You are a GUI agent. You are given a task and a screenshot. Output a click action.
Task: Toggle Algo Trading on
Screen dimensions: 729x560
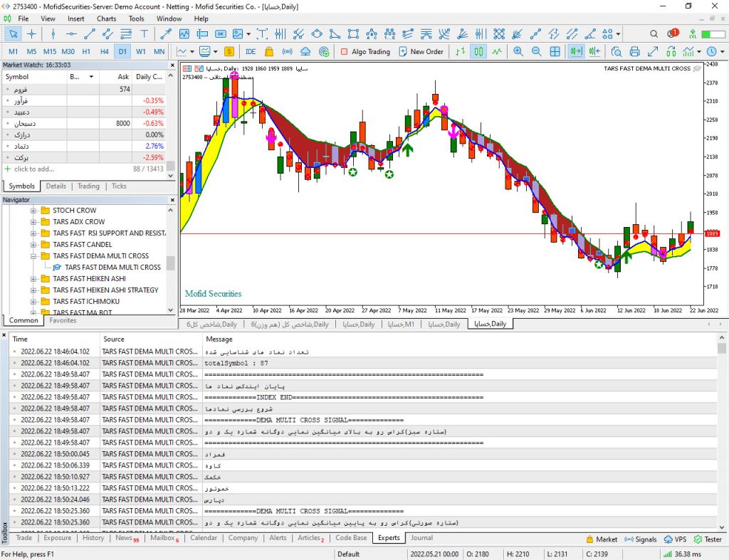(x=365, y=51)
